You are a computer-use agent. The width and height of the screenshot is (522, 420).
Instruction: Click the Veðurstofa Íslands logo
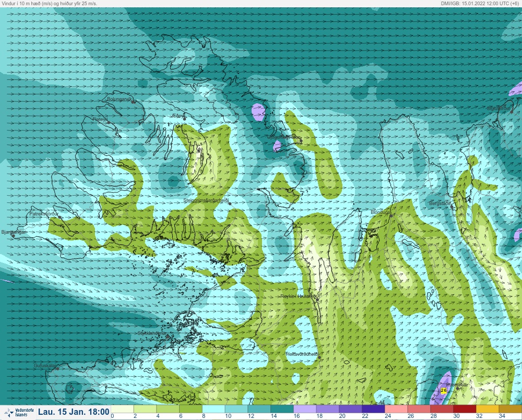click(x=18, y=412)
